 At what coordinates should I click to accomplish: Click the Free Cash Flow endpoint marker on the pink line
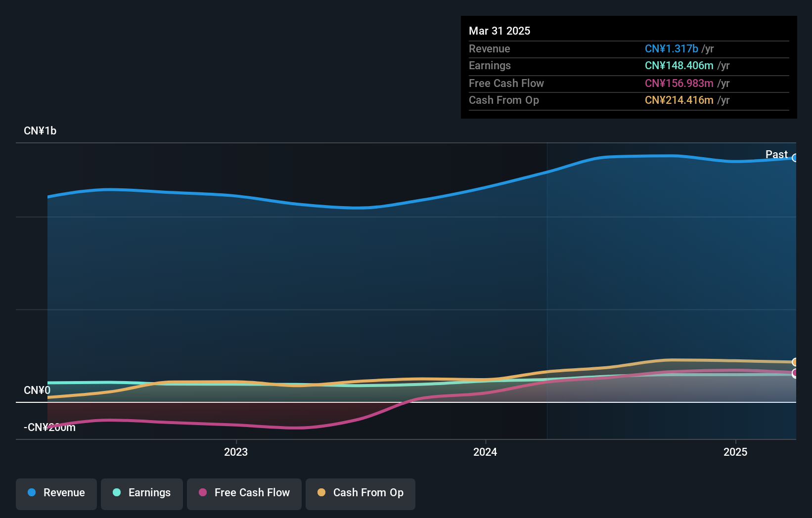[795, 373]
